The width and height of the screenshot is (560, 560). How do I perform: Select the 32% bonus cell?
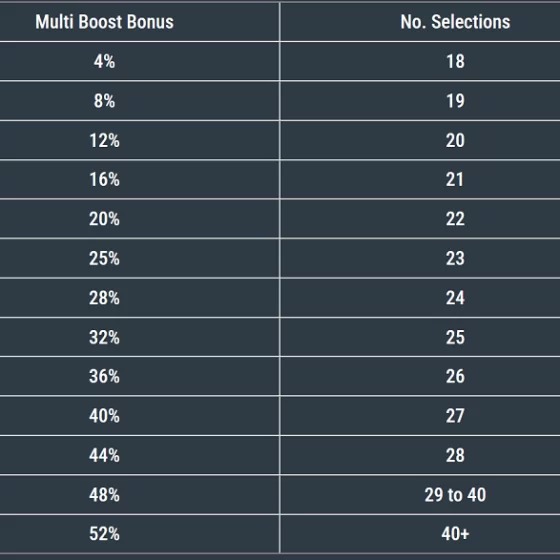tap(104, 337)
